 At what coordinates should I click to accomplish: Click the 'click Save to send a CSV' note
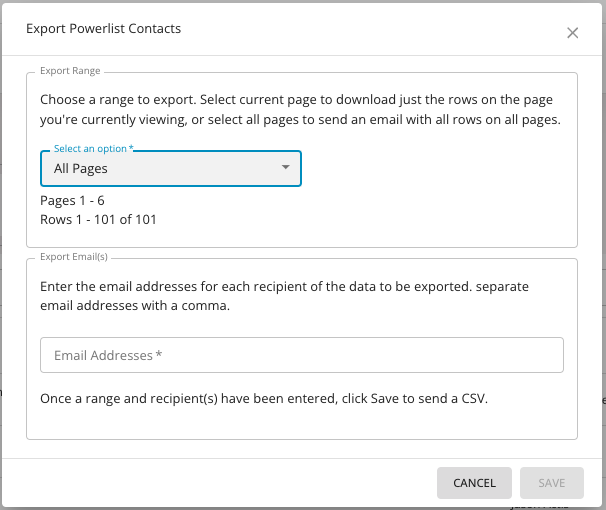pos(264,399)
